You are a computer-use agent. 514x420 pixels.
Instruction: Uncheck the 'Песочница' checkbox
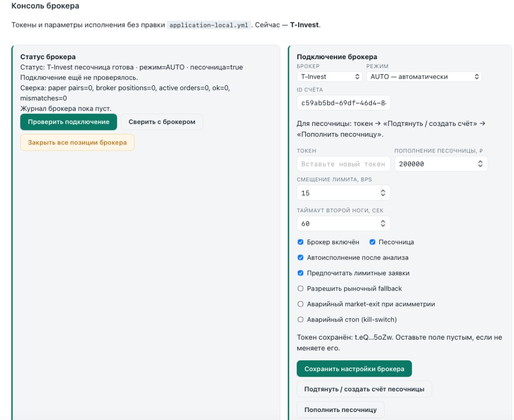[372, 242]
